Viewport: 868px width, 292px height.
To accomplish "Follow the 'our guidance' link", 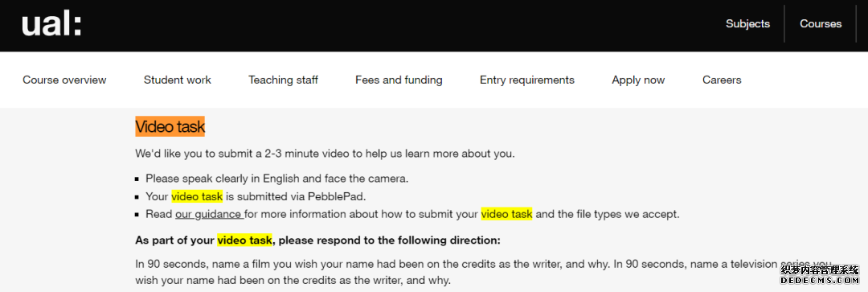I will [209, 214].
